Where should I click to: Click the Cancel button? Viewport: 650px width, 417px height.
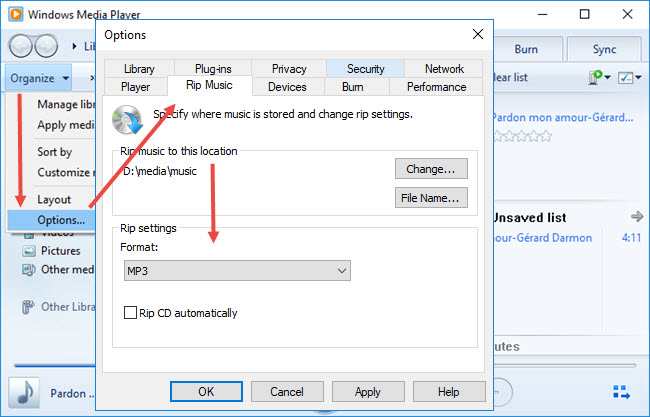coord(287,392)
